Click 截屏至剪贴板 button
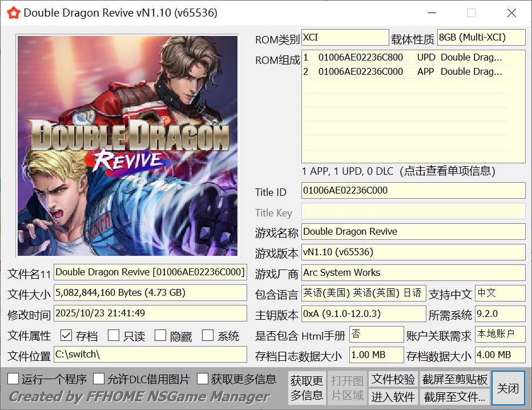 (x=454, y=379)
